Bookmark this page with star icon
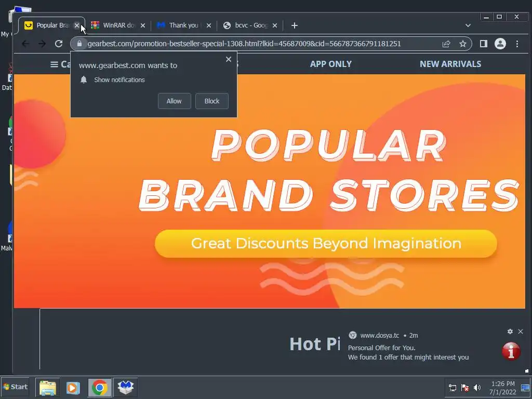The image size is (532, 399). (x=463, y=44)
